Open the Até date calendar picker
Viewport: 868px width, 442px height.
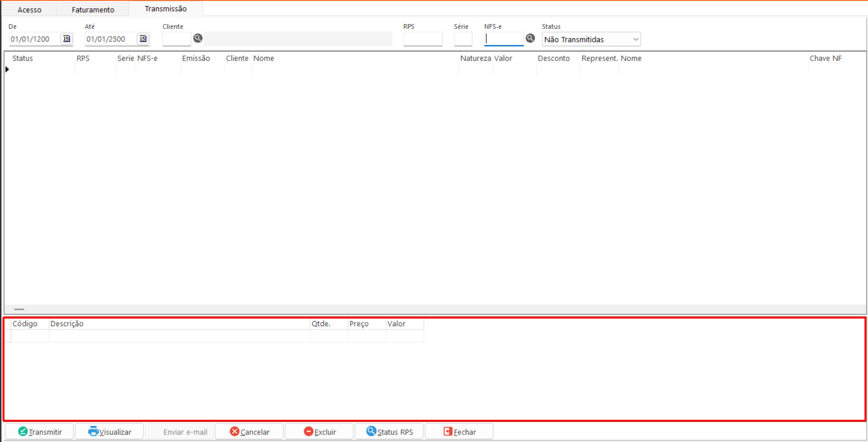tap(143, 39)
